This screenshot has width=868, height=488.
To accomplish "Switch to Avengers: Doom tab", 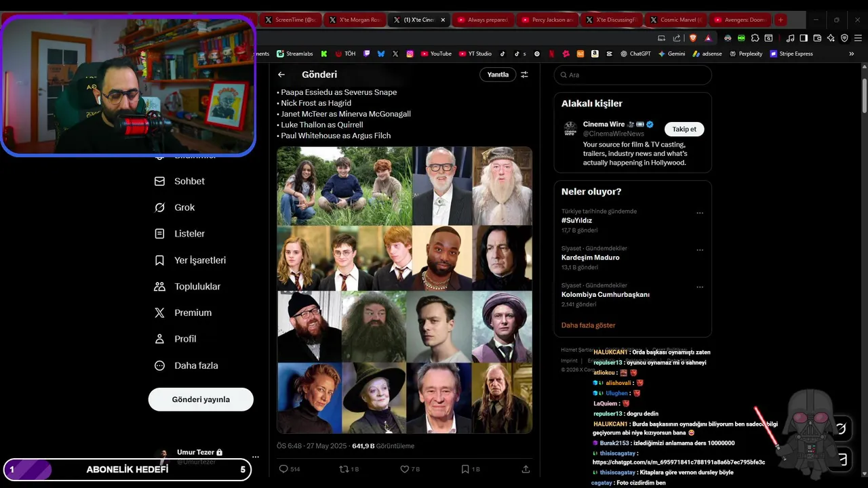I will click(x=739, y=20).
